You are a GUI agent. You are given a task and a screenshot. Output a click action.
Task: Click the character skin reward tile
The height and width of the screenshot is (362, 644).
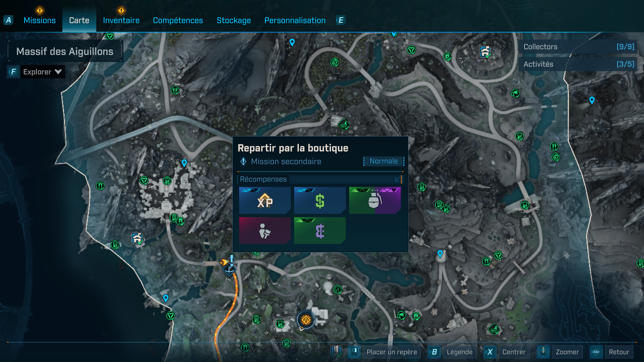tap(265, 231)
